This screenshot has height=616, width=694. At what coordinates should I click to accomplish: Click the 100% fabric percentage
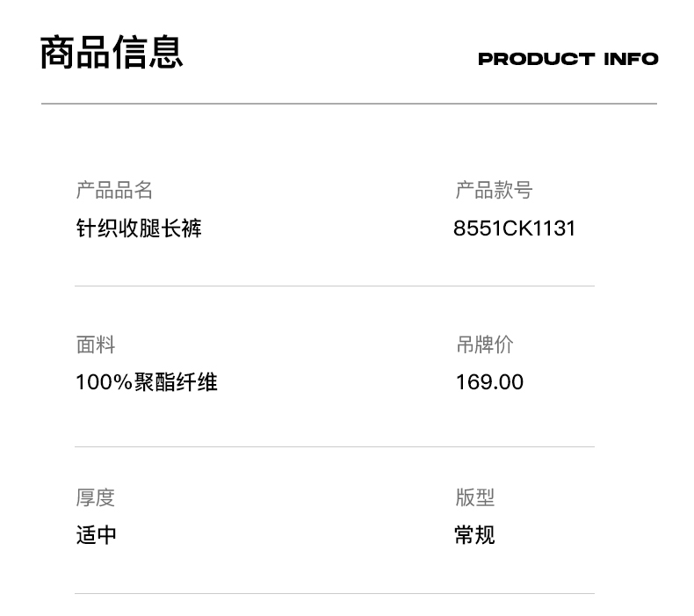104,382
